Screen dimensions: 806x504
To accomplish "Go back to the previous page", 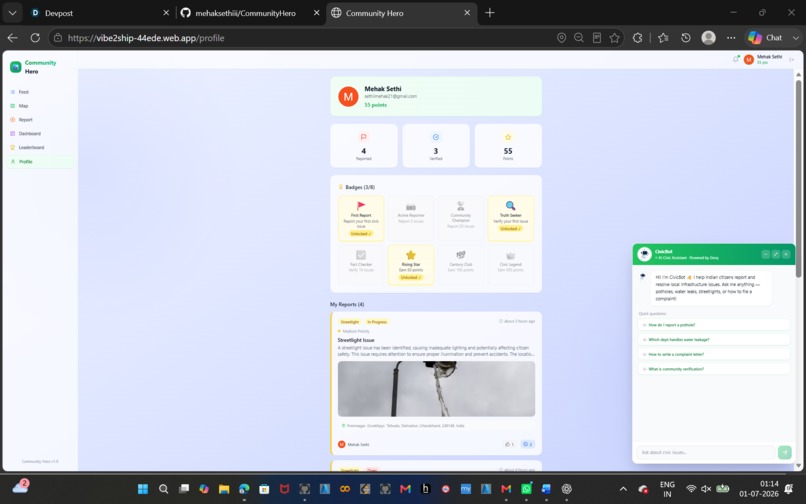I will pyautogui.click(x=13, y=38).
